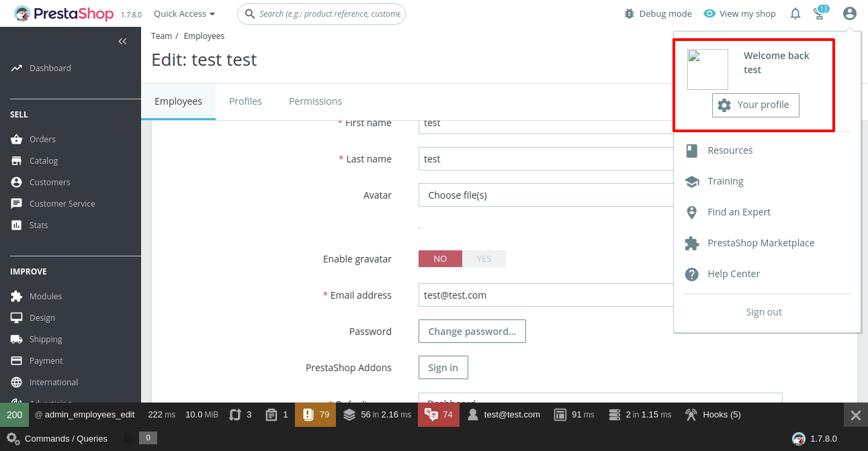Open the trophy icon with badge 13

820,13
